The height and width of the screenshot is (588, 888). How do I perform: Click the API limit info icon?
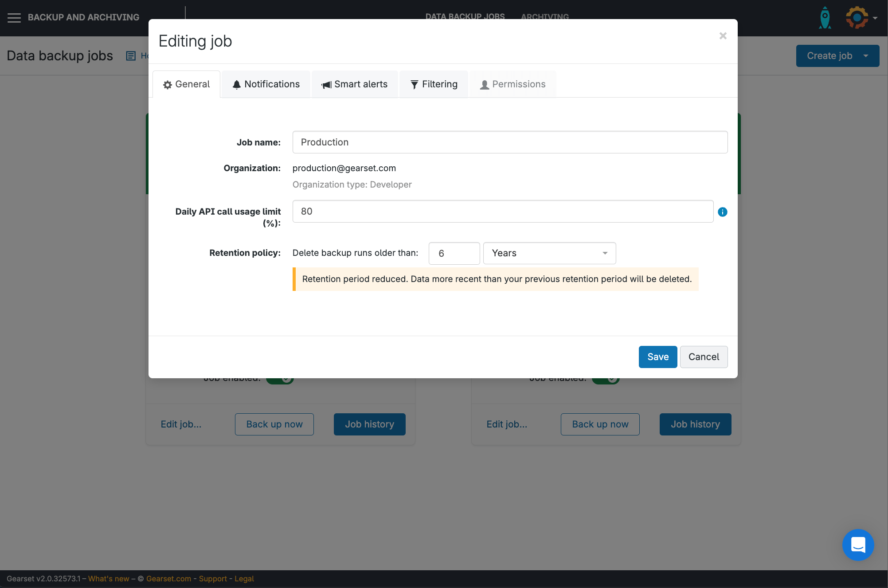722,212
